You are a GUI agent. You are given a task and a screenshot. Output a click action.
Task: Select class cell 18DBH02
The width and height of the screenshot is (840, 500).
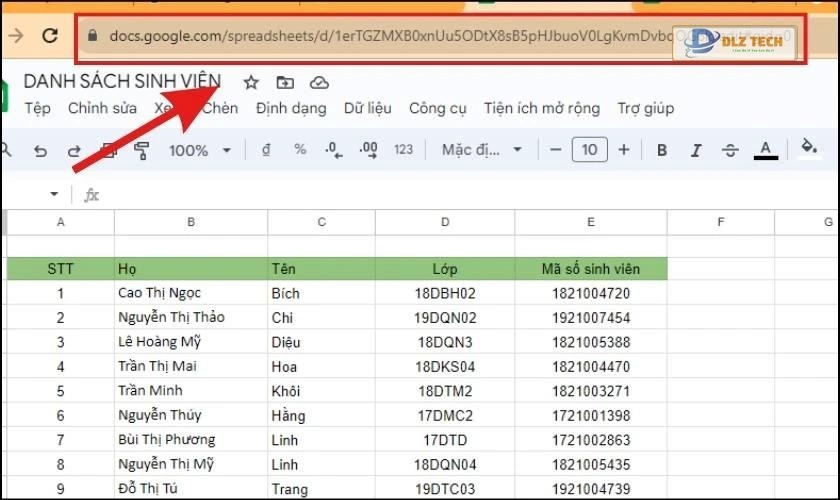[445, 293]
